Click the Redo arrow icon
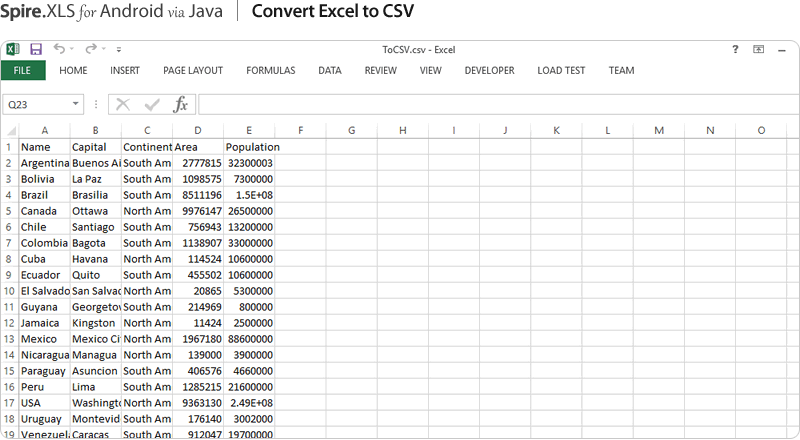This screenshot has height=440, width=800. [x=91, y=49]
